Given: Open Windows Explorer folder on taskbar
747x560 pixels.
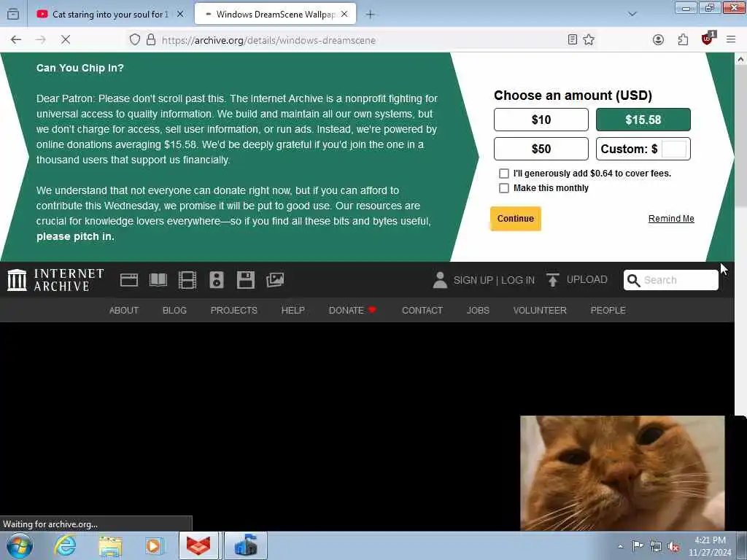Looking at the screenshot, I should click(x=110, y=546).
